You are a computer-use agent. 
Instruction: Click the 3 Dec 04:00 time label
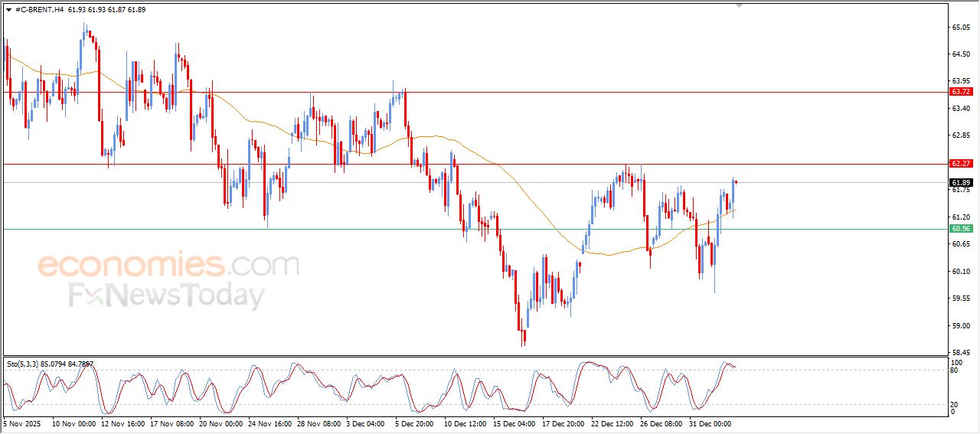tap(366, 423)
